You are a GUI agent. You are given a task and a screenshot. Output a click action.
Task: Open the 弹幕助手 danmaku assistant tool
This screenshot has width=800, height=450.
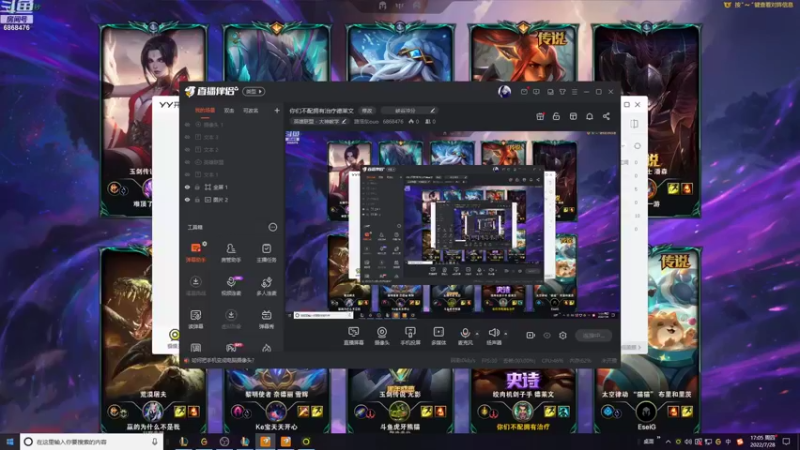195,252
